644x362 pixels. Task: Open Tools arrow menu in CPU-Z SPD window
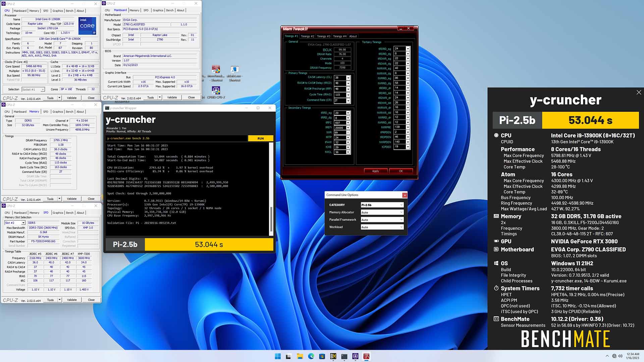[x=59, y=300]
